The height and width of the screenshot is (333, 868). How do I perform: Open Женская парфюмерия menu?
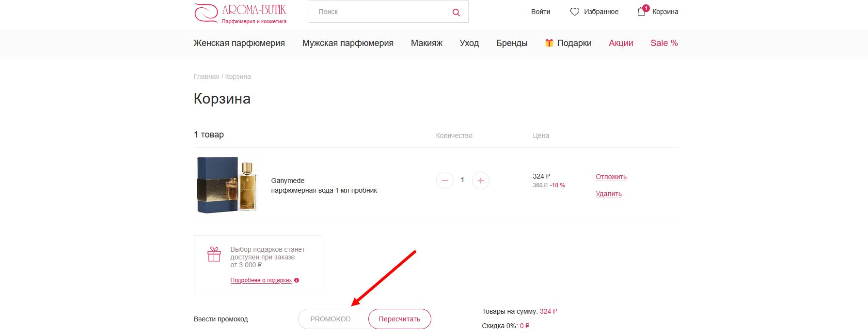(x=239, y=43)
